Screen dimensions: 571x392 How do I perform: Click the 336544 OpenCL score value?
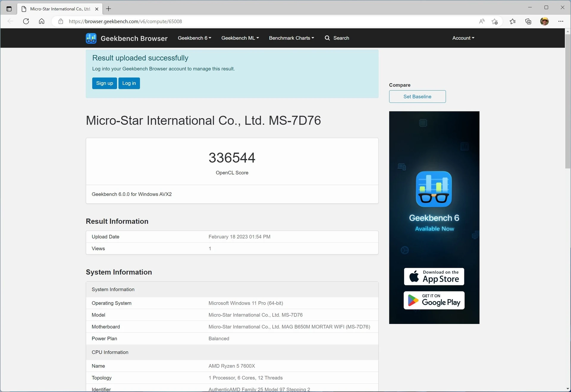pos(232,158)
